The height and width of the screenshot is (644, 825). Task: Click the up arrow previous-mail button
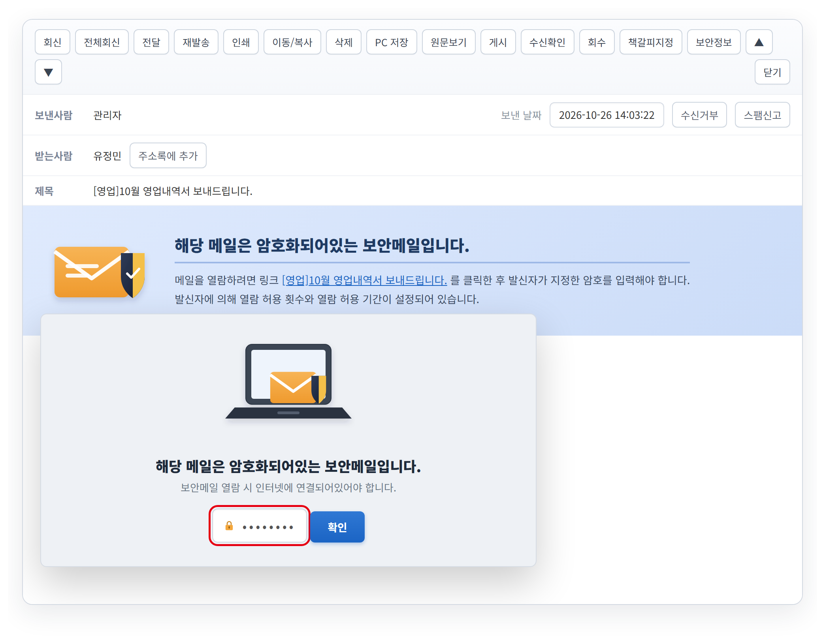759,42
